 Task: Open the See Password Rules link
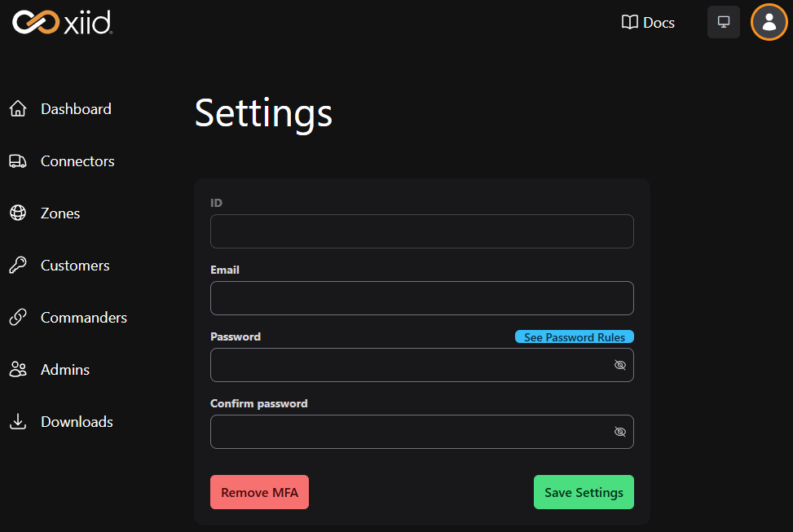(574, 337)
